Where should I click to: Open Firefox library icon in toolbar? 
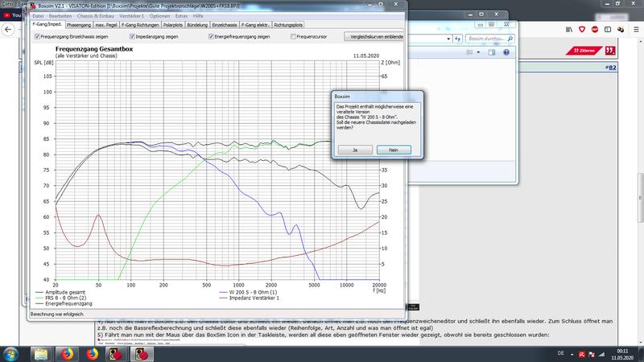(x=568, y=28)
